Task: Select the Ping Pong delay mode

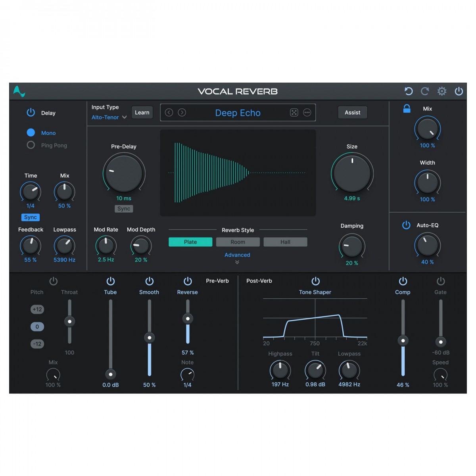Action: click(x=31, y=145)
